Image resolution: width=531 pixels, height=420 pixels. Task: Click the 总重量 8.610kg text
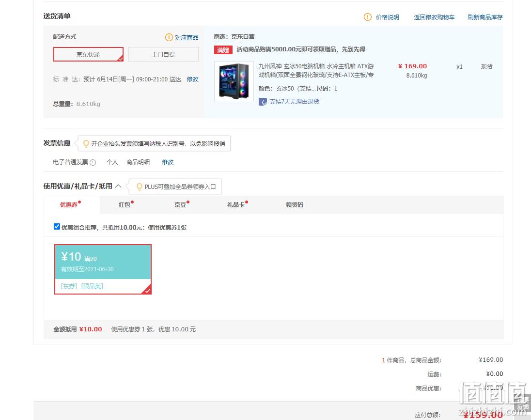pyautogui.click(x=77, y=104)
